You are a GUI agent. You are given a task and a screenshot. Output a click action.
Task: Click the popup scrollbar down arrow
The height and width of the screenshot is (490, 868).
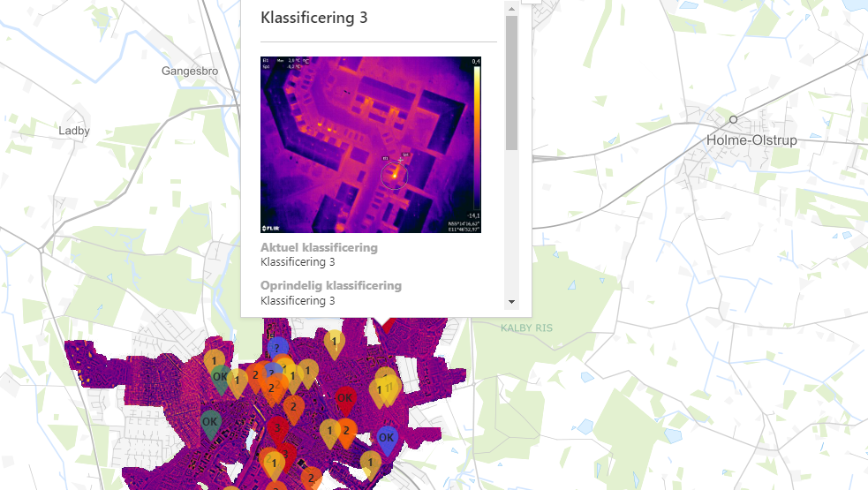pos(511,302)
